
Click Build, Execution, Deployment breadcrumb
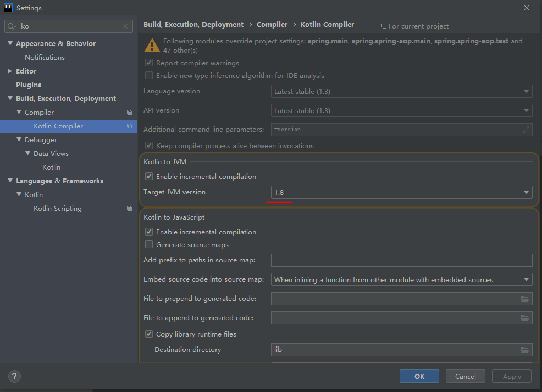click(x=193, y=25)
